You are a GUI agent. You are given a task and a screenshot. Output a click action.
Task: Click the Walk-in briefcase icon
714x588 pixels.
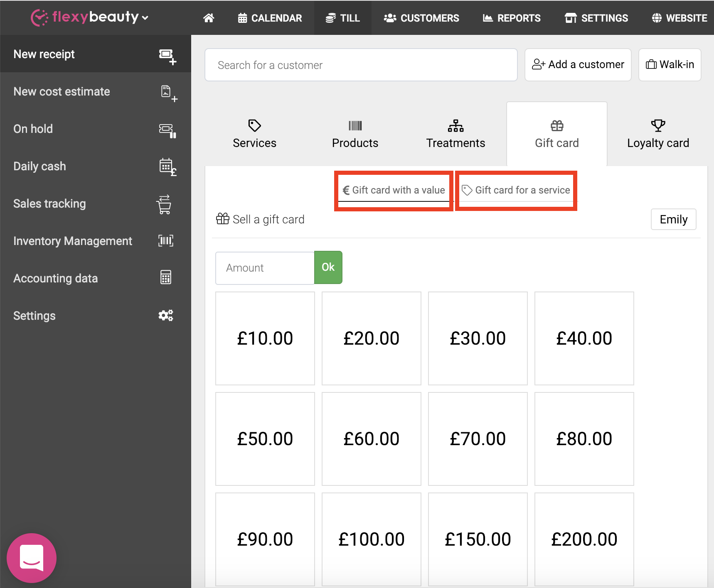[651, 64]
